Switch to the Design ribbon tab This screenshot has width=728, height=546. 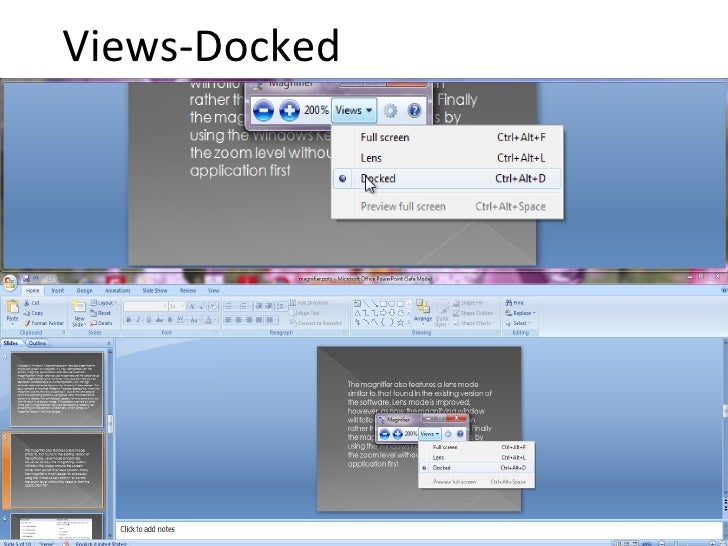tap(84, 291)
